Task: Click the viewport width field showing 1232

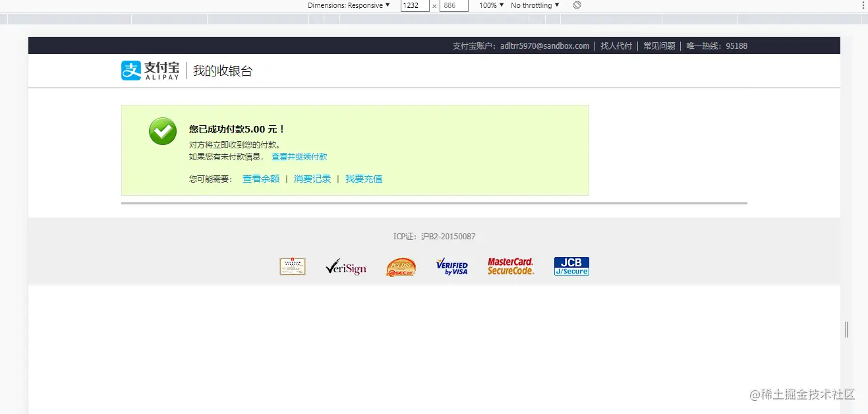Action: click(415, 5)
